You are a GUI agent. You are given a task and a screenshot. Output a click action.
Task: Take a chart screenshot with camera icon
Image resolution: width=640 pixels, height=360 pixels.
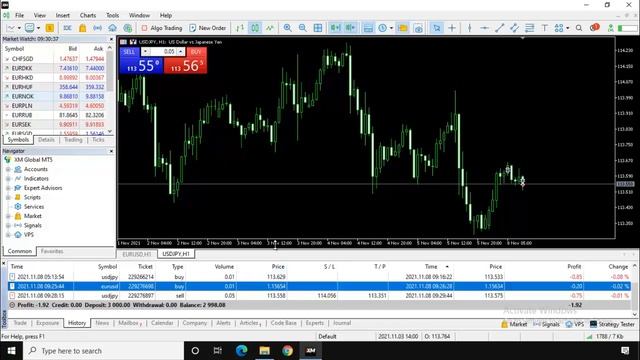point(418,28)
